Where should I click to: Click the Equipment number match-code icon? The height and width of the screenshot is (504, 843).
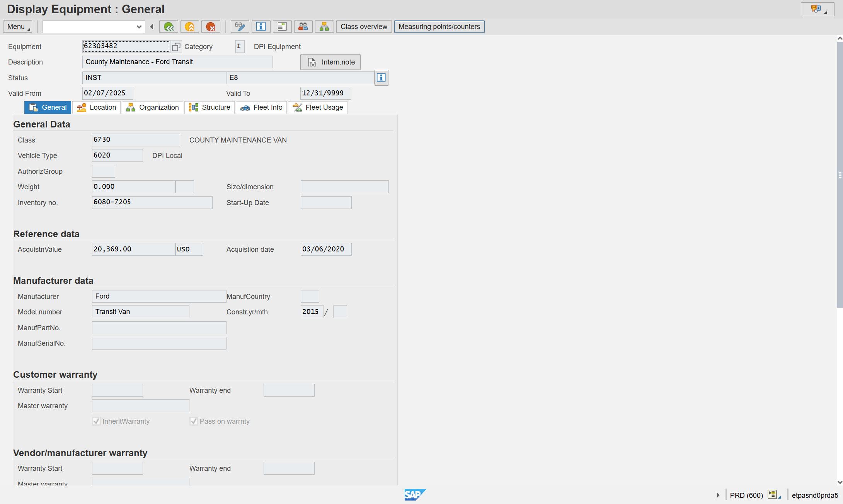(x=176, y=47)
